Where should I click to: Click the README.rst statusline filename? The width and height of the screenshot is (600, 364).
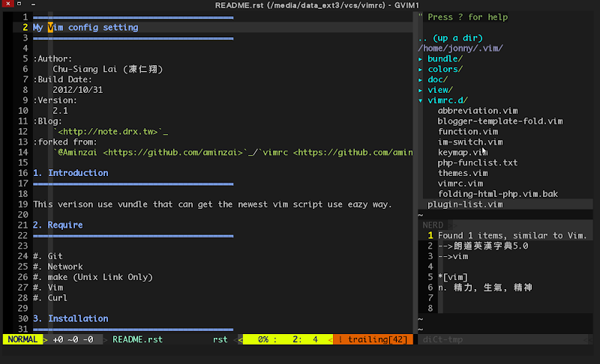coord(137,339)
